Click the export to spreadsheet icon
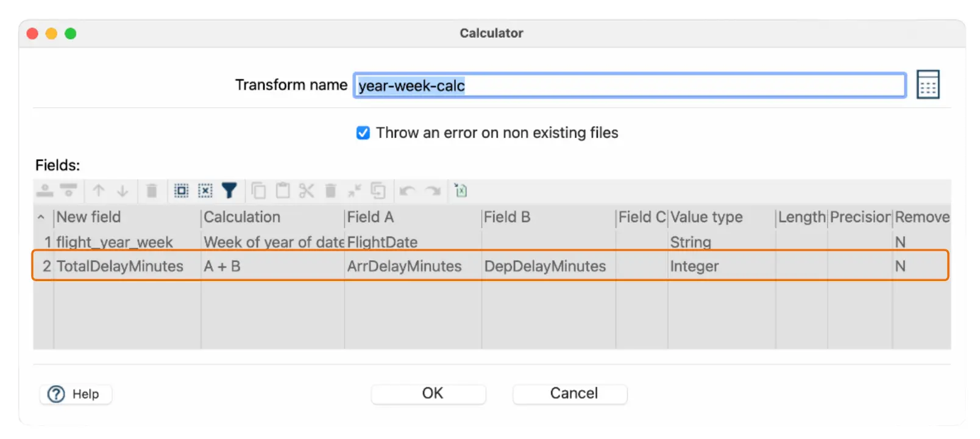This screenshot has width=980, height=439. click(x=461, y=191)
